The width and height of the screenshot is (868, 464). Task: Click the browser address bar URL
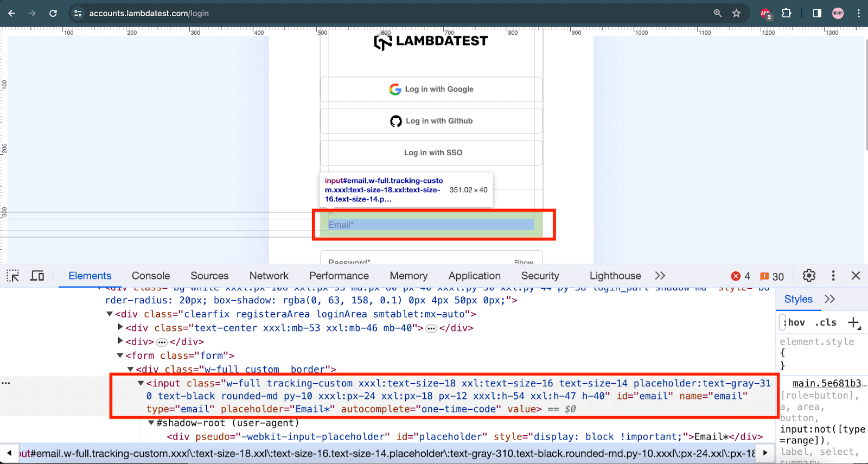point(149,13)
